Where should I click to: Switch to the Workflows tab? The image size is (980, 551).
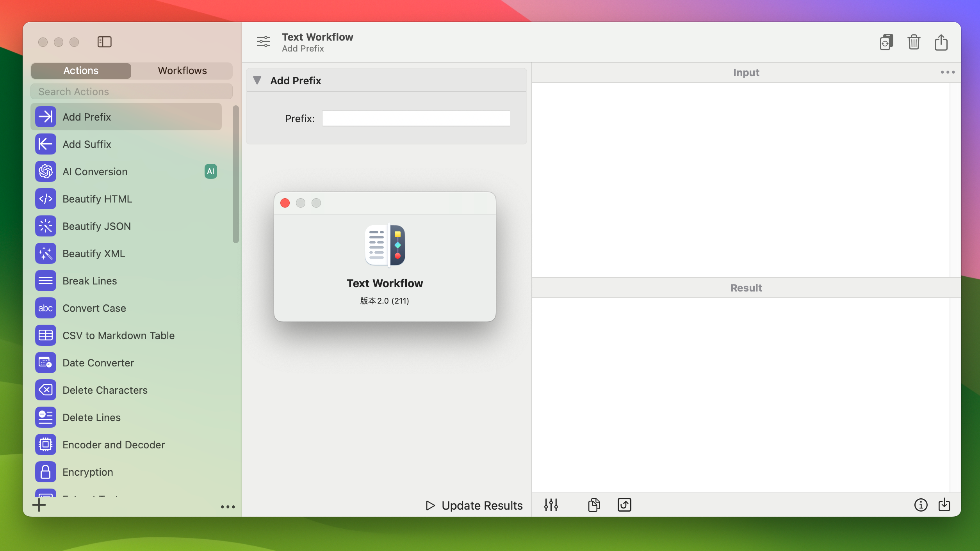tap(182, 71)
